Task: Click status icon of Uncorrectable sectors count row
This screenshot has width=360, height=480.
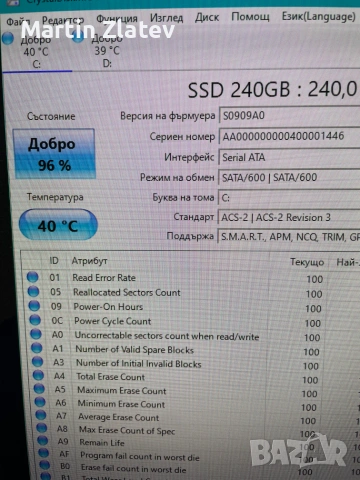Action: 36,334
